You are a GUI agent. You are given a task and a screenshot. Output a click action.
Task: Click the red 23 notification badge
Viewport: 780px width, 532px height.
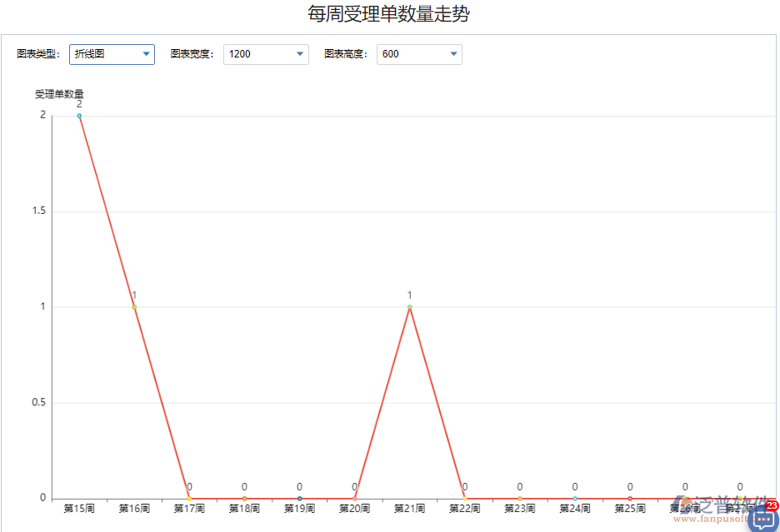tap(772, 505)
